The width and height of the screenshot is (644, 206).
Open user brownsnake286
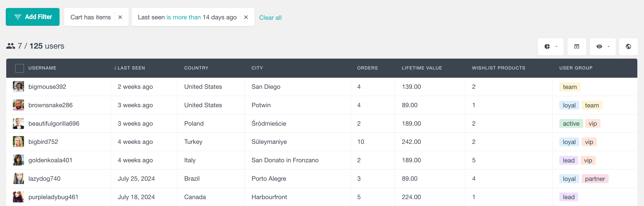[x=50, y=105]
